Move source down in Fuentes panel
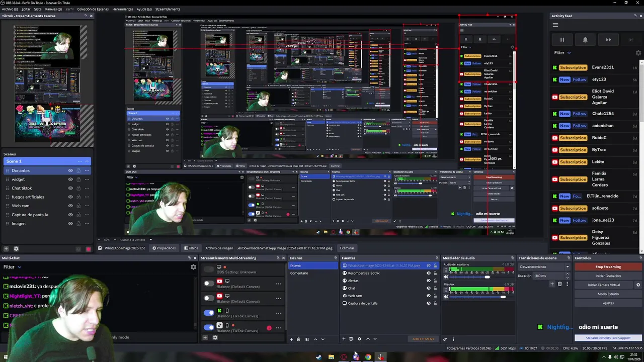The image size is (644, 362). (375, 339)
